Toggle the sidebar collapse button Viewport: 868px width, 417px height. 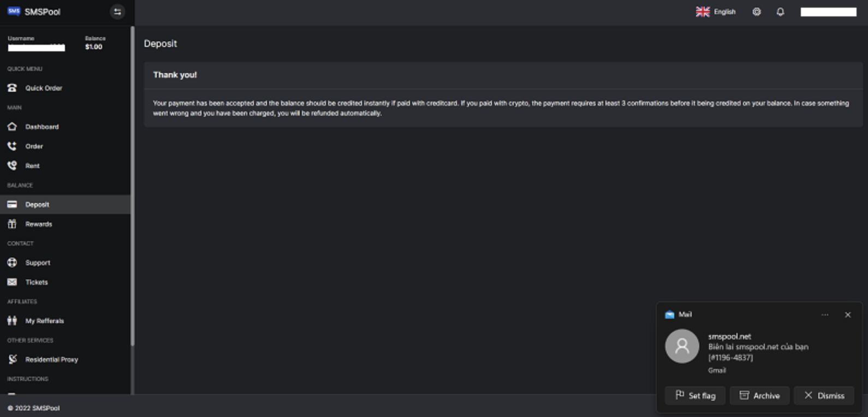pyautogui.click(x=117, y=11)
